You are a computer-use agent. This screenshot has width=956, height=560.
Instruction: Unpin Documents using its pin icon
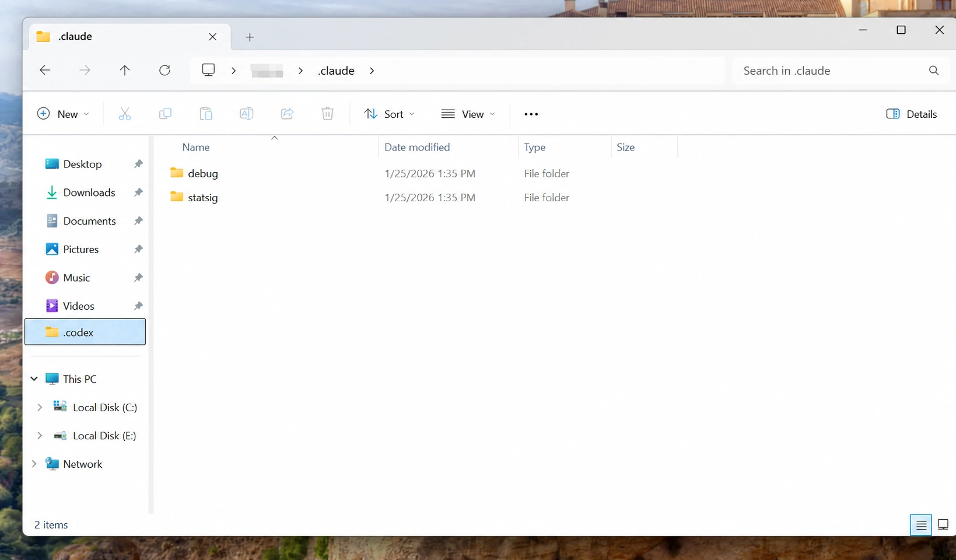pos(138,220)
